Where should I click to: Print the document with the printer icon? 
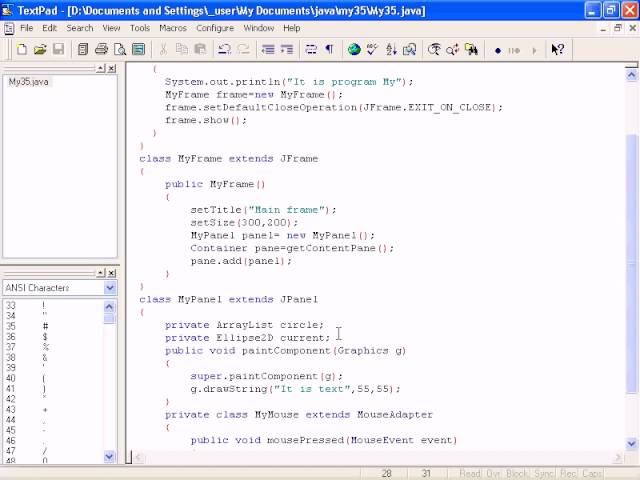[101, 50]
